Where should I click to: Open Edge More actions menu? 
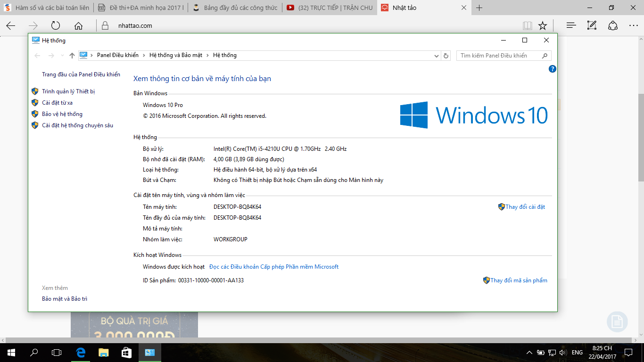(x=633, y=26)
